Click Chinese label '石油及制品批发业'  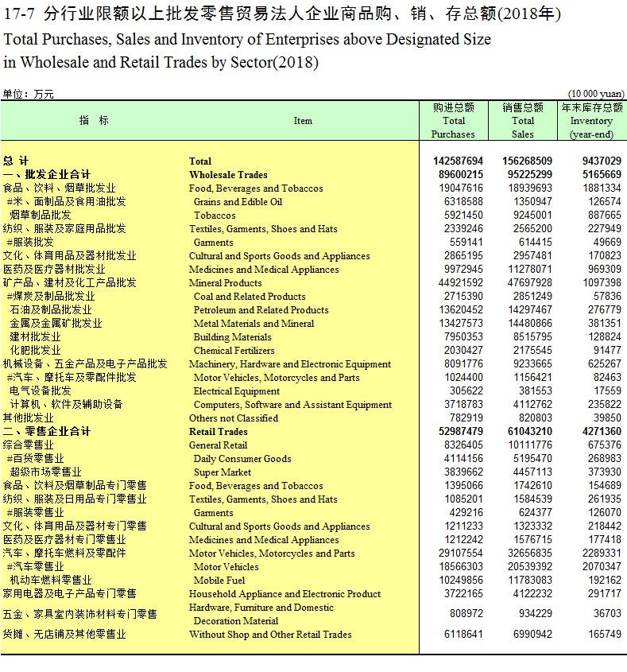point(51,310)
